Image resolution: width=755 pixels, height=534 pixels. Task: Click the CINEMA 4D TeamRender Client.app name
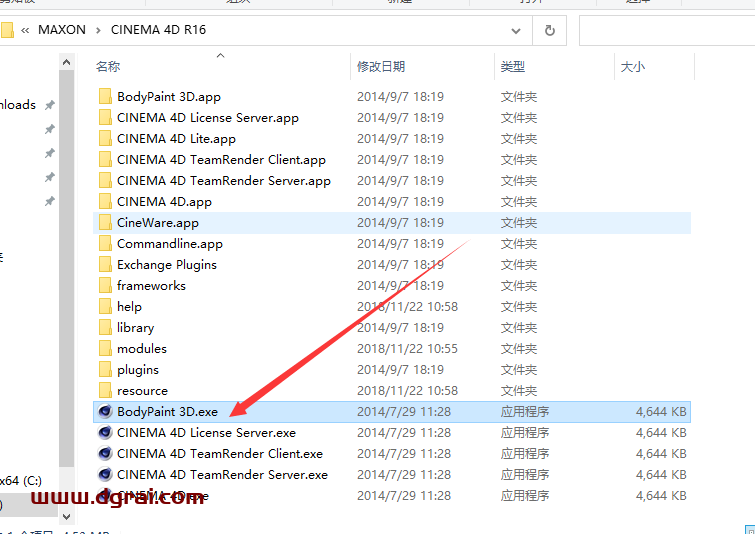(x=221, y=160)
